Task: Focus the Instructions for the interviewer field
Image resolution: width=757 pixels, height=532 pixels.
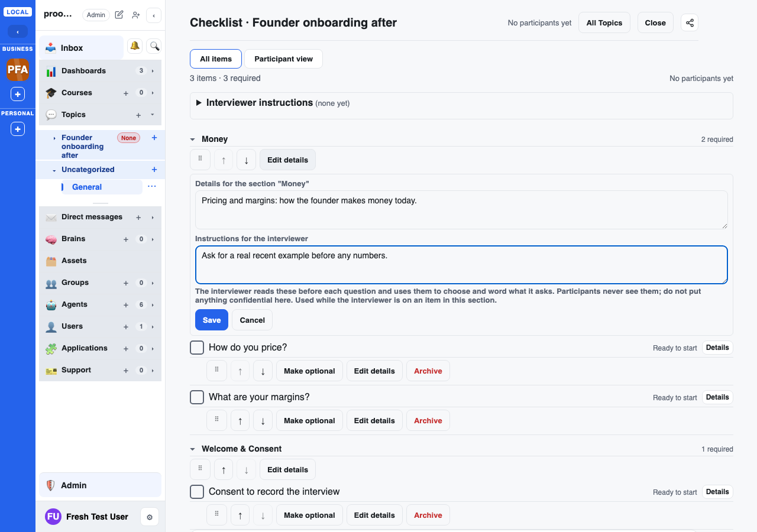Action: (x=461, y=265)
